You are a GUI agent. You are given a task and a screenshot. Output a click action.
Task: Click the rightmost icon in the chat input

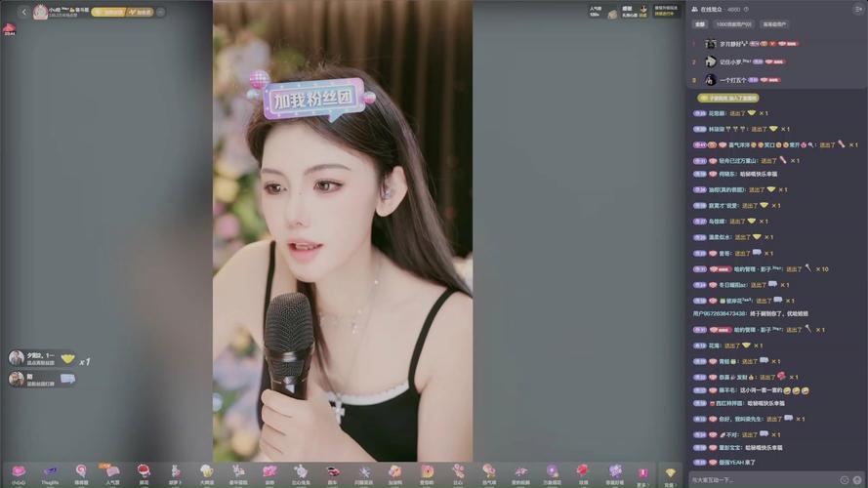tap(857, 480)
